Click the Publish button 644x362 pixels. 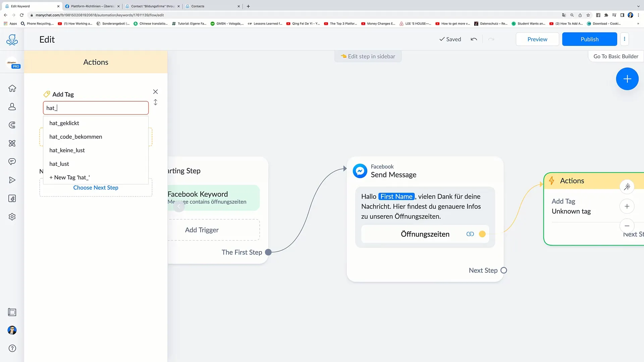coord(590,39)
